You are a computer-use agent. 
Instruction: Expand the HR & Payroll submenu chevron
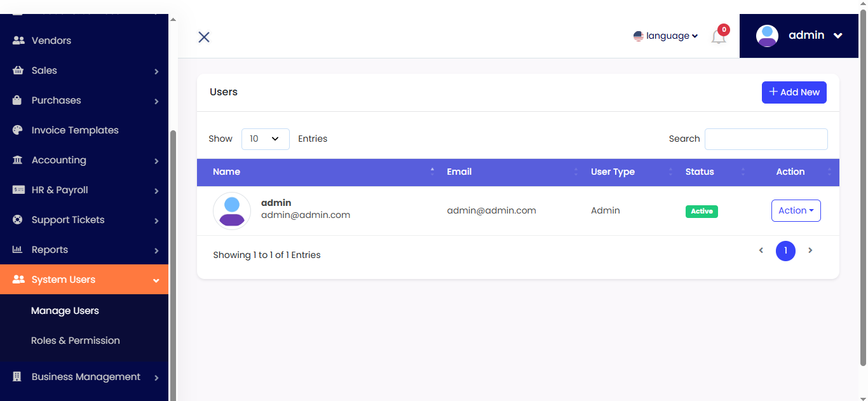tap(156, 191)
